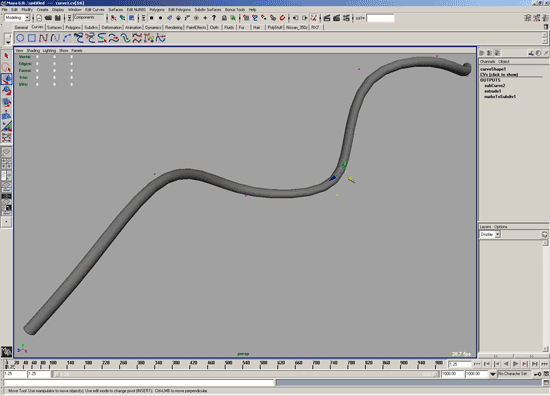550x396 pixels.
Task: Choose the Lasso select tool in toolbox
Action: click(x=6, y=67)
